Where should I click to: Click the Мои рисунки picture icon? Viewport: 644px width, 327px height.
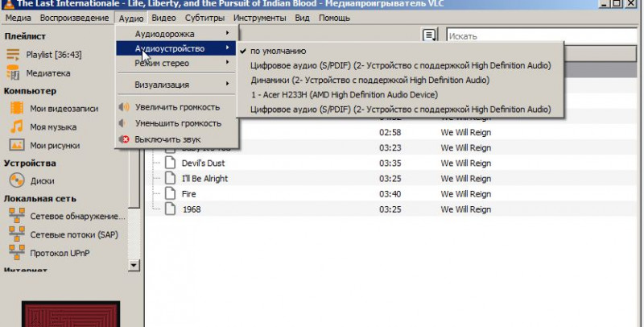coord(17,145)
